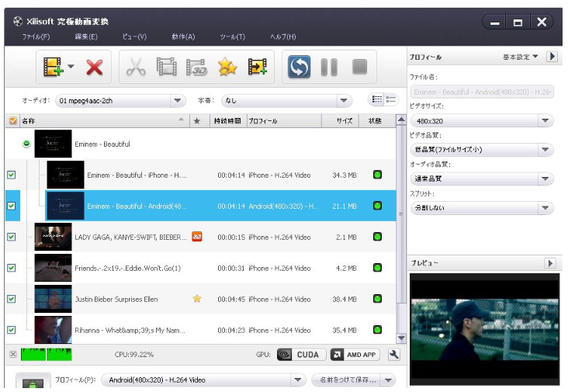Click status indicator of Friends 2x19 row

(x=377, y=268)
